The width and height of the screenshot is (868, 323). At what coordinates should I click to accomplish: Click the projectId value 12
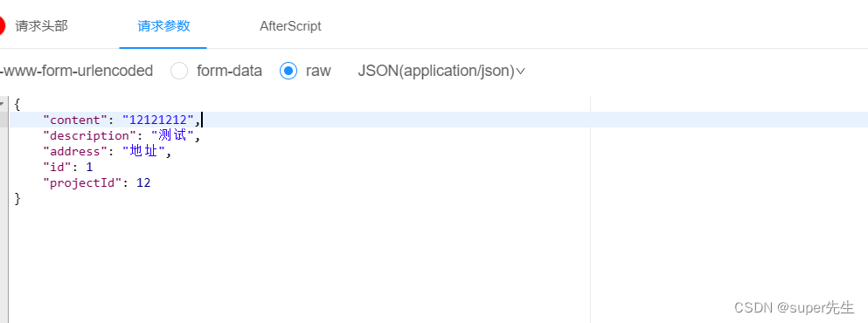pos(143,182)
